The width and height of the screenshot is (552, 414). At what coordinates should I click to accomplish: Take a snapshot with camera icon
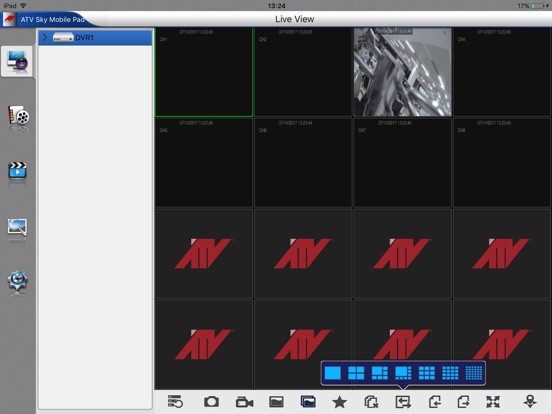[x=211, y=402]
